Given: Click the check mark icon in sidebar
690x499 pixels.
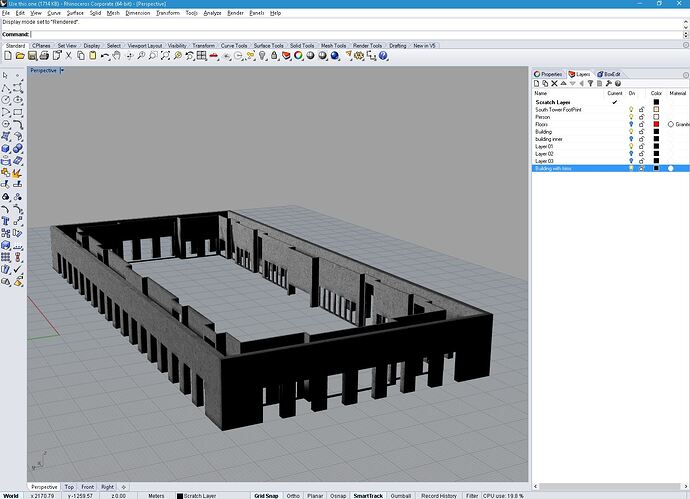Looking at the screenshot, I should pos(18,269).
